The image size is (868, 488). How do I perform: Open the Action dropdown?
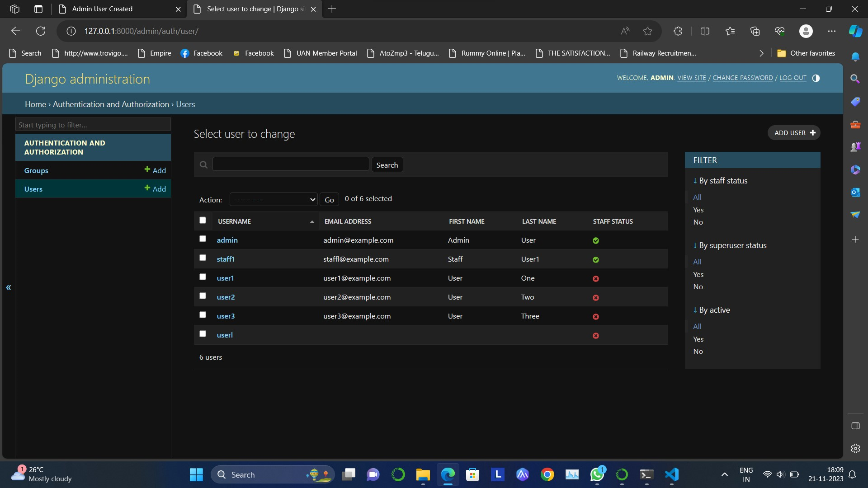274,199
